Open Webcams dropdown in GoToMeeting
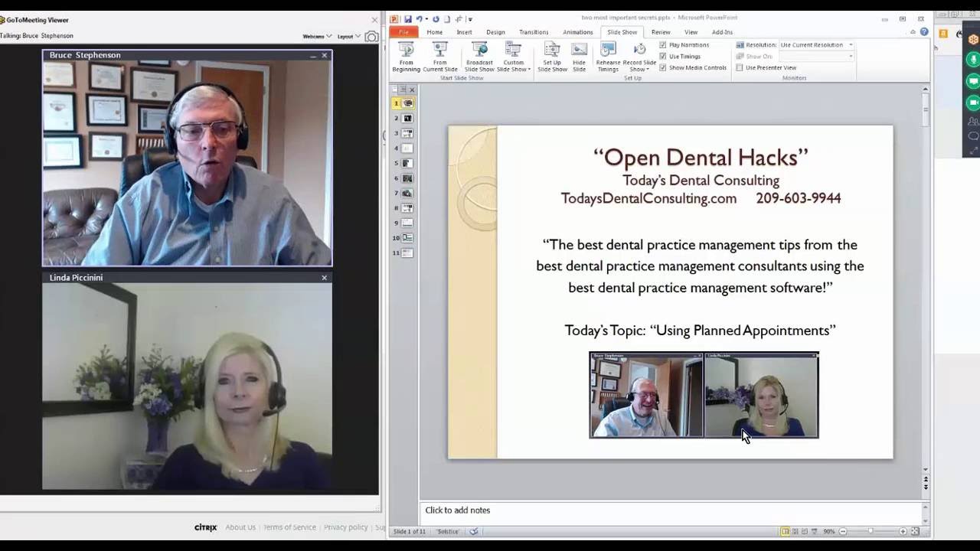The height and width of the screenshot is (551, 980). [317, 36]
